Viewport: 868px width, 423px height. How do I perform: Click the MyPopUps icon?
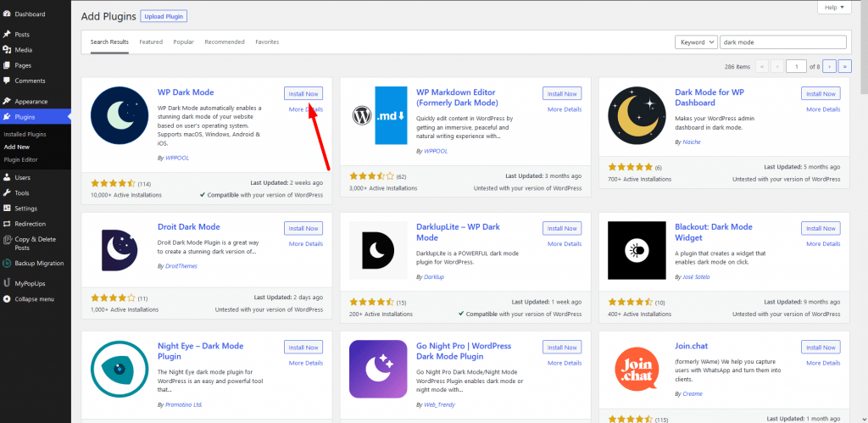[x=7, y=283]
